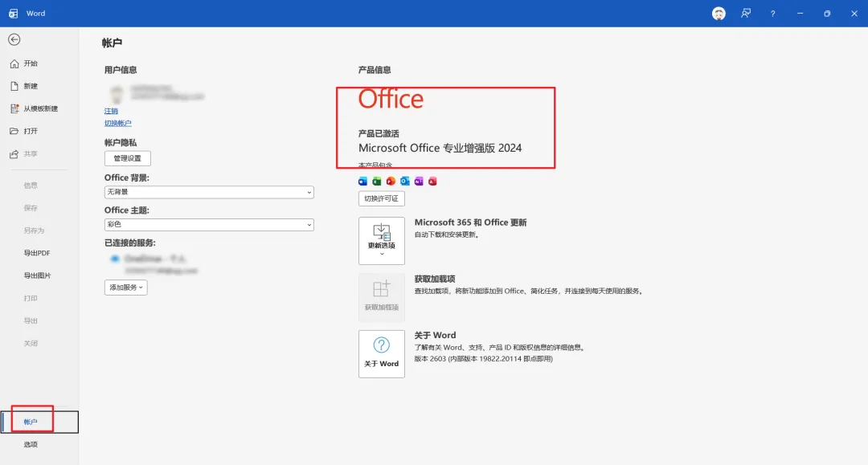Click the Microsoft 365 和 Office 更新 heading
The image size is (868, 465).
tap(470, 222)
